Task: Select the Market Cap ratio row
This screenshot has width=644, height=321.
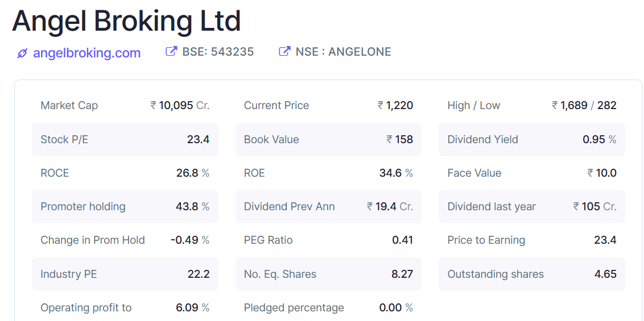Action: [x=125, y=106]
